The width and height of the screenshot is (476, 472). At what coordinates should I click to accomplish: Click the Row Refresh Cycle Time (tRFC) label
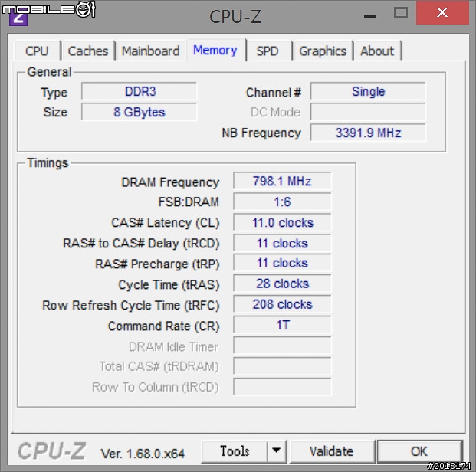pyautogui.click(x=131, y=306)
